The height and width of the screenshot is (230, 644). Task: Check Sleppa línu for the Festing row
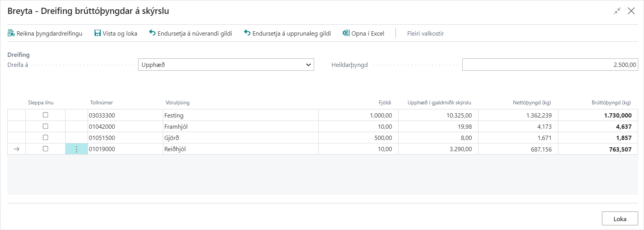[46, 115]
